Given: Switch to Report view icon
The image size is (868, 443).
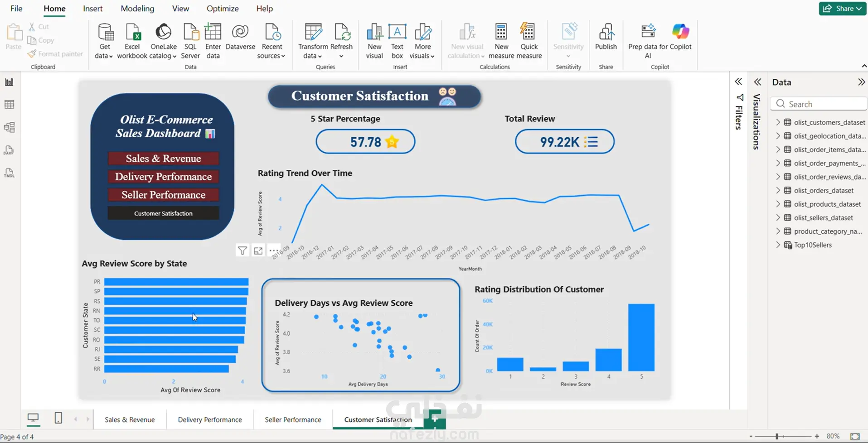Looking at the screenshot, I should tap(9, 82).
